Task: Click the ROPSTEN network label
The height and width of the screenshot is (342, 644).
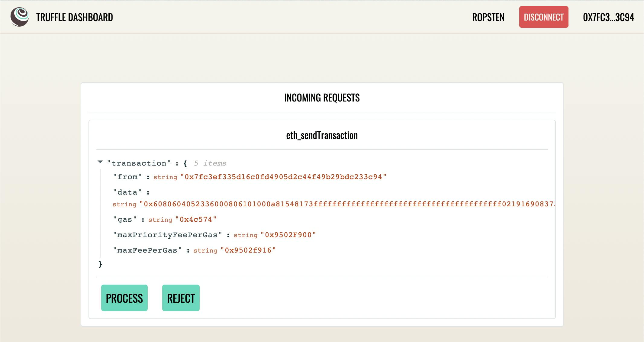Action: pyautogui.click(x=488, y=17)
